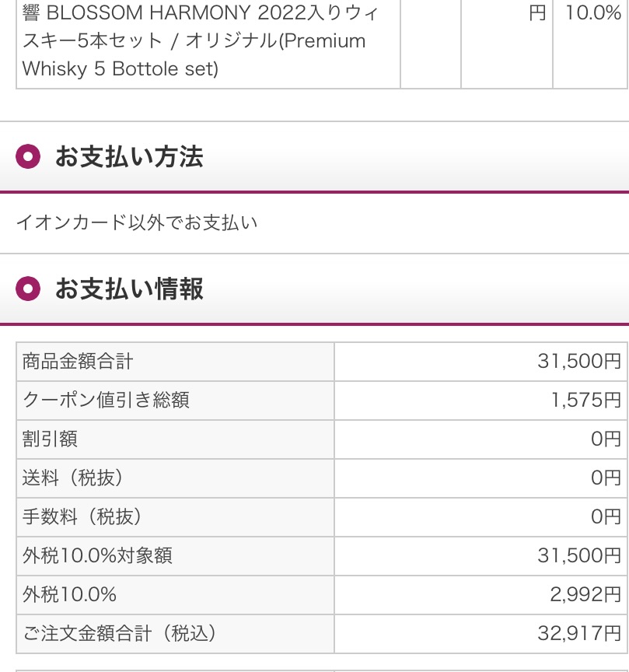
Task: Tap the お支払い情報 section heading
Action: [129, 289]
